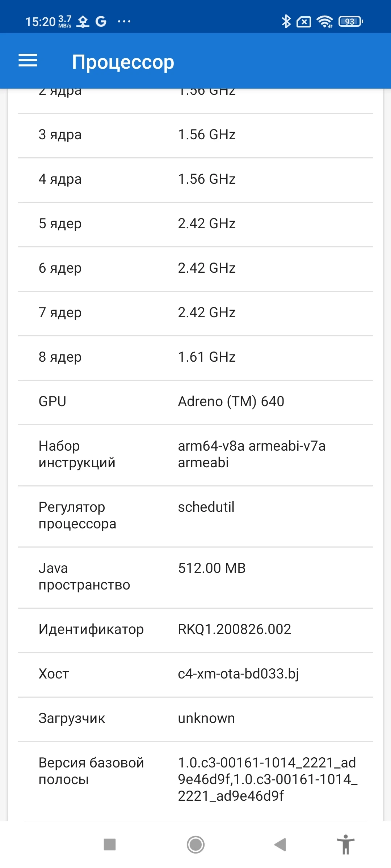The width and height of the screenshot is (391, 868).
Task: Open the hamburger navigation menu
Action: pos(28,60)
